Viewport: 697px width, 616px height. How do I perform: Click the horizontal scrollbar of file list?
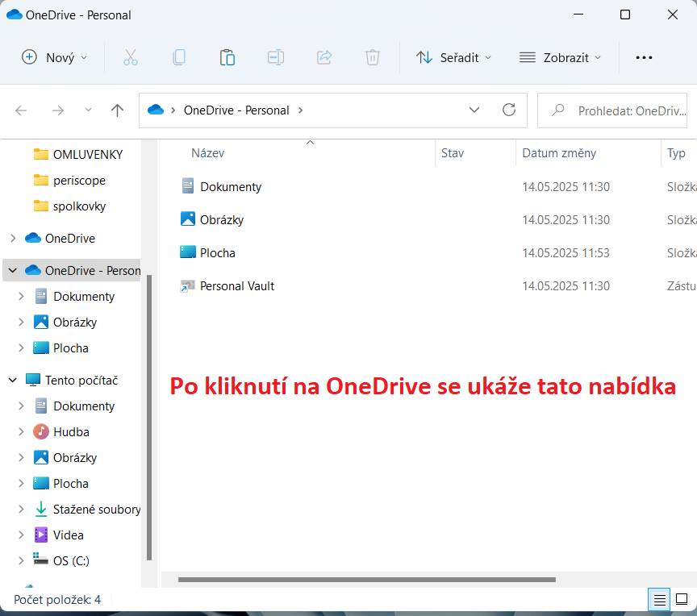click(x=367, y=580)
